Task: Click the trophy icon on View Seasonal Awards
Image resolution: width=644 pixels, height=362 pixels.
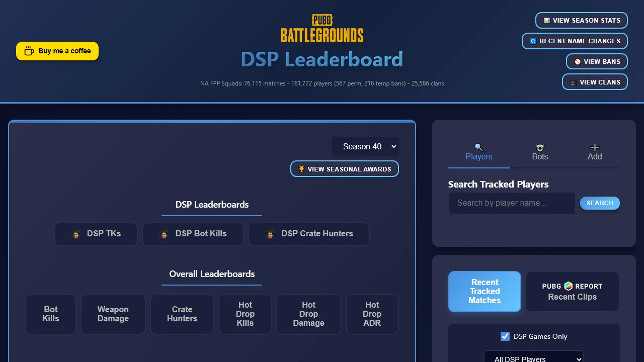Action: (x=301, y=169)
